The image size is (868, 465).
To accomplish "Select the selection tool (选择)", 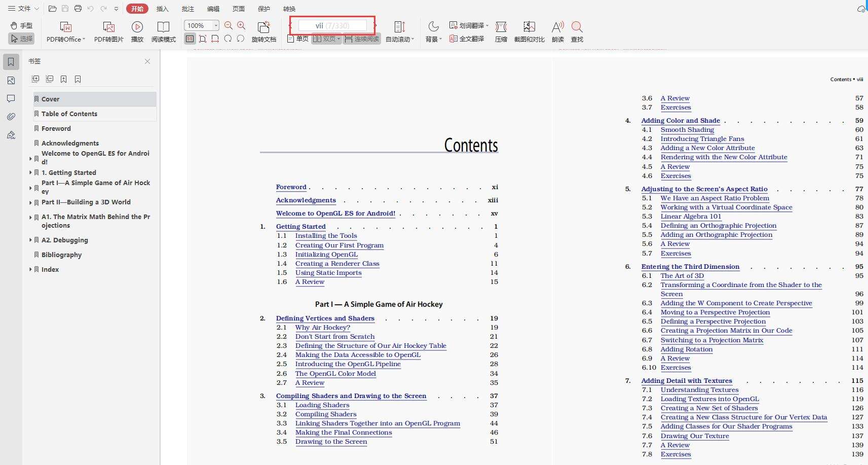I will 21,39.
